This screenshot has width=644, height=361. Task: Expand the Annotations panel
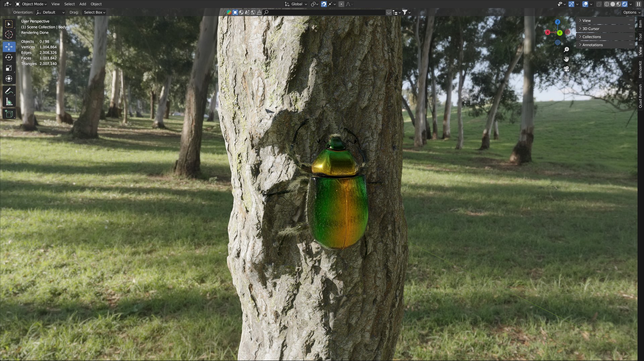[605, 45]
